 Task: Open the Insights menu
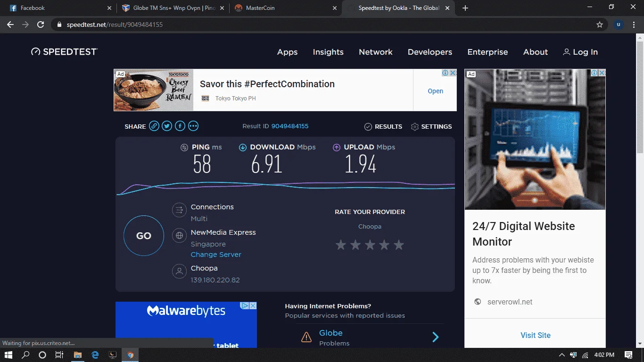point(328,52)
